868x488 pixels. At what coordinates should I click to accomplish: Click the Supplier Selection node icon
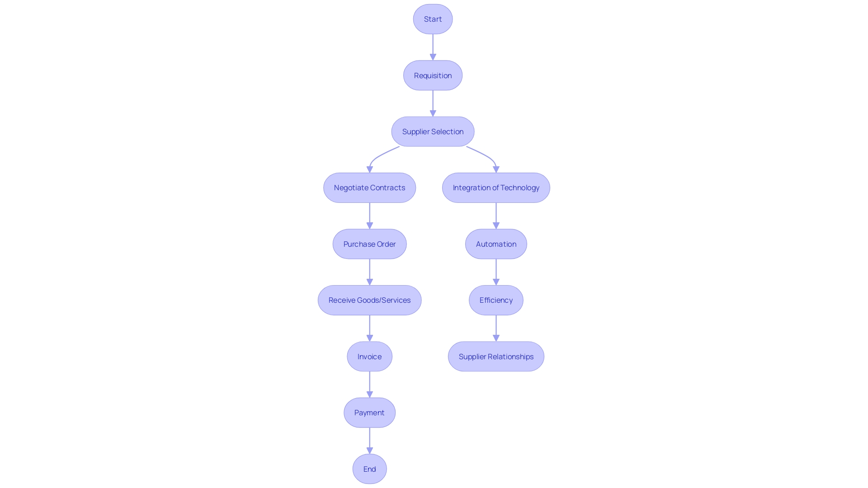(433, 131)
